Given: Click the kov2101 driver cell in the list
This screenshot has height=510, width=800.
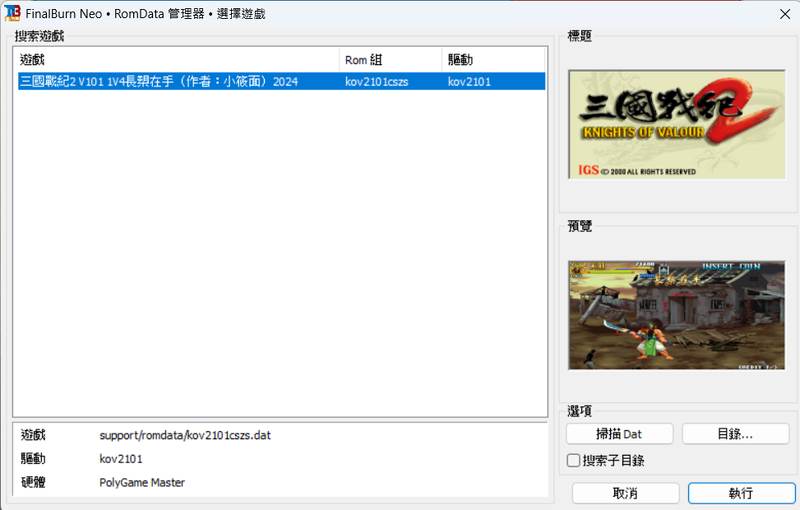Looking at the screenshot, I should pos(469,82).
